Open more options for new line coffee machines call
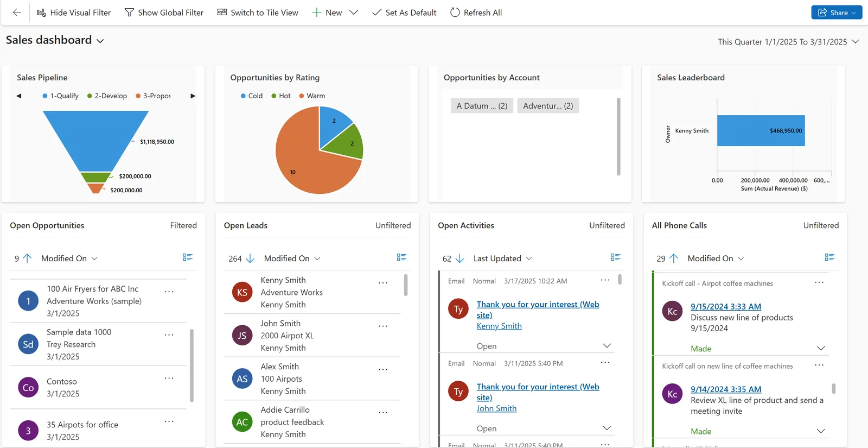The height and width of the screenshot is (448, 868). 819,365
